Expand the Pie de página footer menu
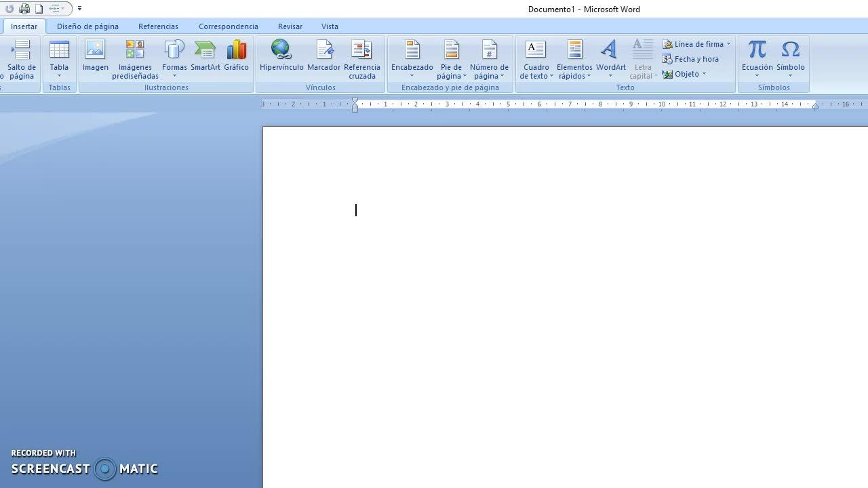The height and width of the screenshot is (488, 868). (451, 60)
